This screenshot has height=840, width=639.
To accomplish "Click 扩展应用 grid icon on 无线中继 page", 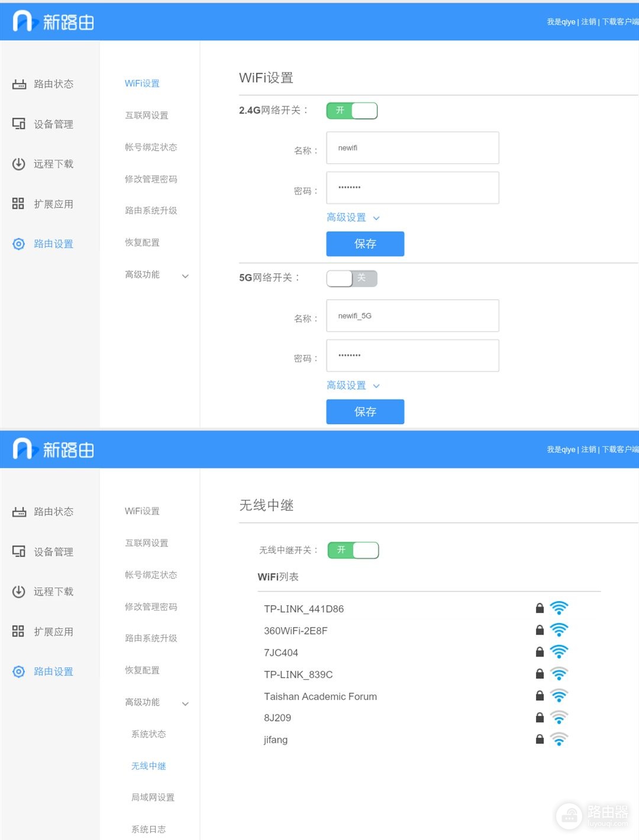I will click(x=18, y=631).
